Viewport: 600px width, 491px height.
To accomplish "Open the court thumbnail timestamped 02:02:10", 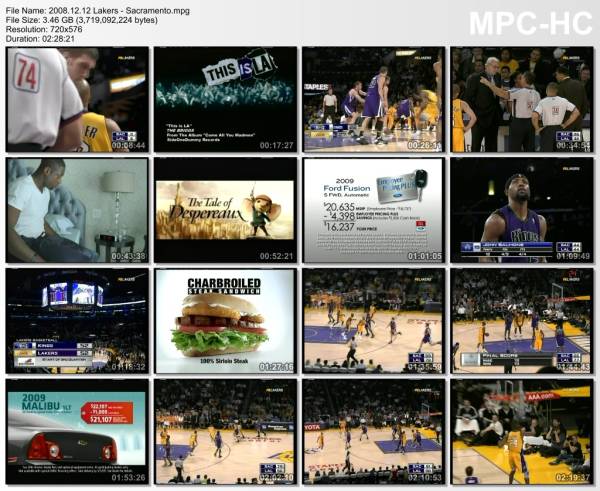I will point(225,432).
